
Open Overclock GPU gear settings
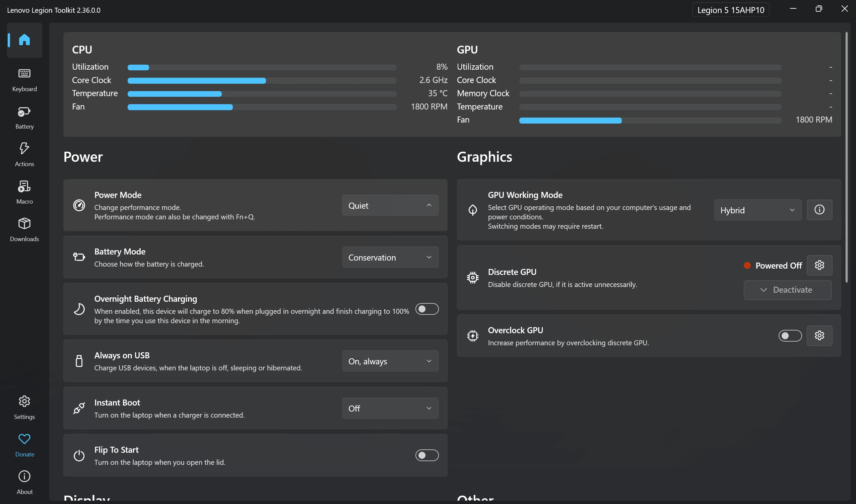[819, 336]
